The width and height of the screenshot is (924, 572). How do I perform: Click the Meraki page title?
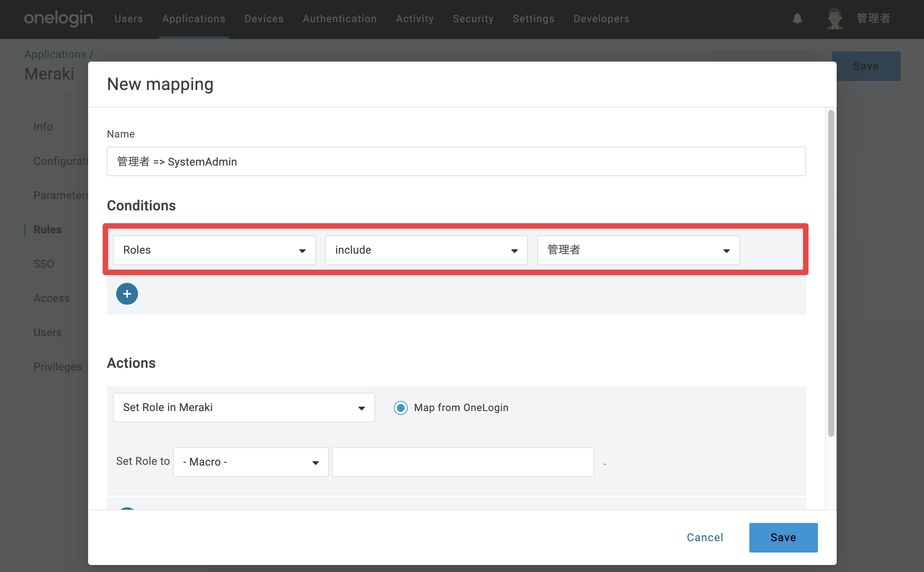[49, 74]
